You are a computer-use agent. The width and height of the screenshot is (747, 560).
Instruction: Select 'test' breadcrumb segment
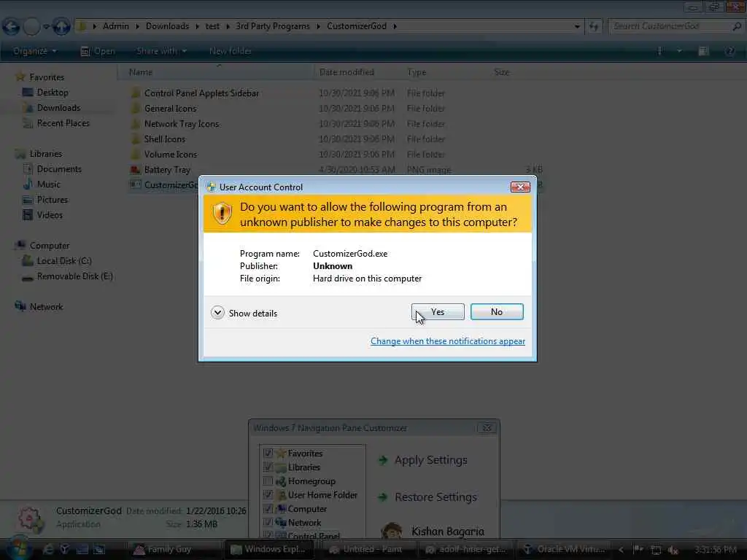pyautogui.click(x=212, y=26)
